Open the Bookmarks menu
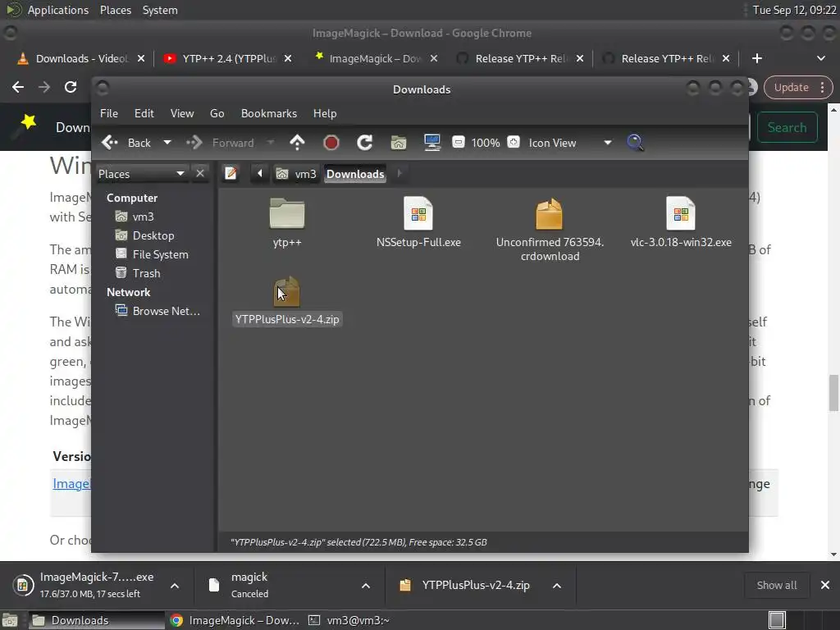840x630 pixels. (269, 113)
